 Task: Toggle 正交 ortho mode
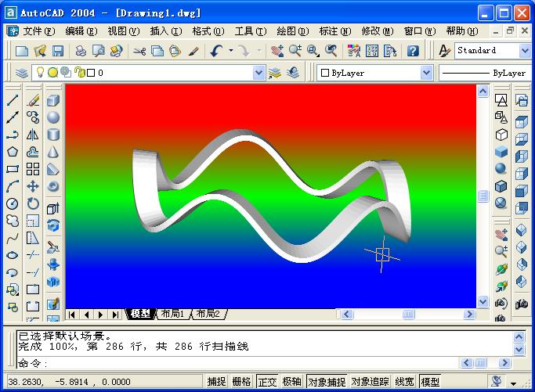[x=267, y=381]
